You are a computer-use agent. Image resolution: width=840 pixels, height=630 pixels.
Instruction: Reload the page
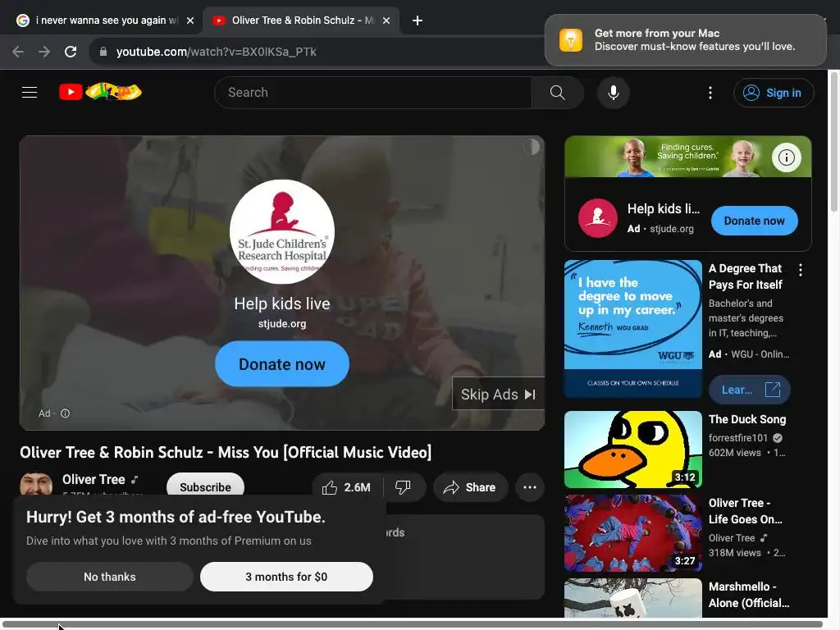(x=71, y=52)
